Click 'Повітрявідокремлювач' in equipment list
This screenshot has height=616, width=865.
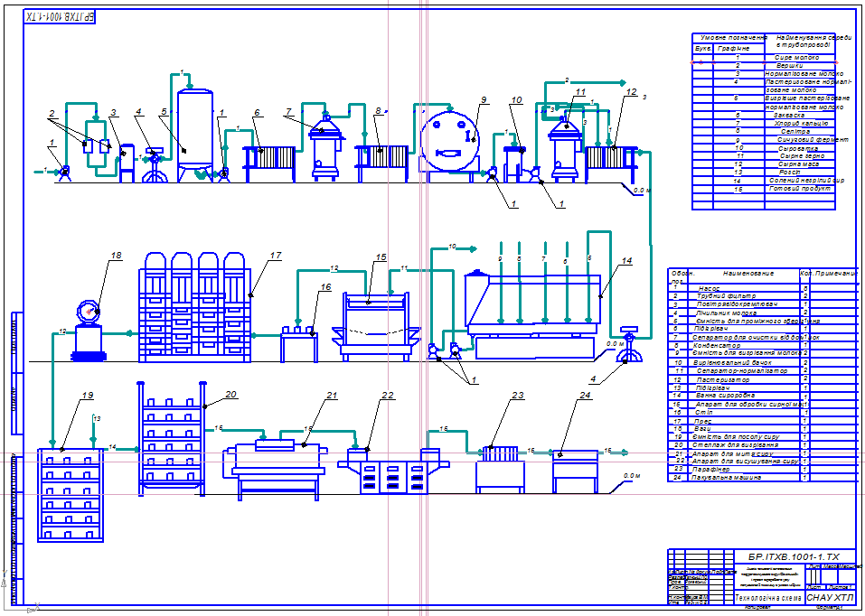(737, 304)
